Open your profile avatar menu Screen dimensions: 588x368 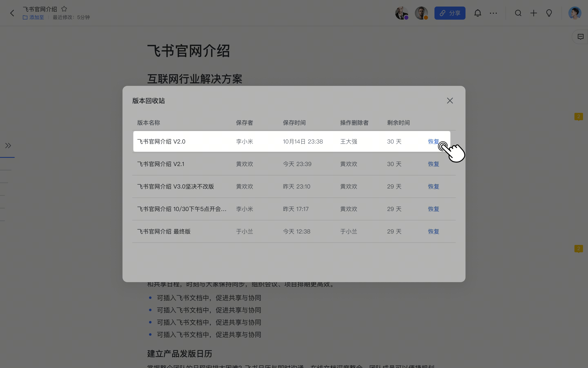(575, 13)
